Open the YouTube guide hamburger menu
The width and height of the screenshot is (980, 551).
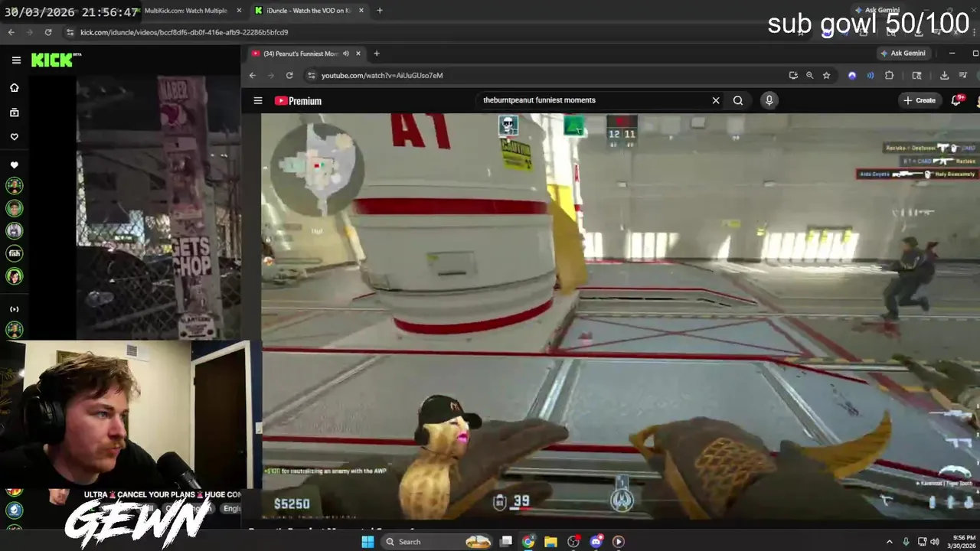pos(258,100)
